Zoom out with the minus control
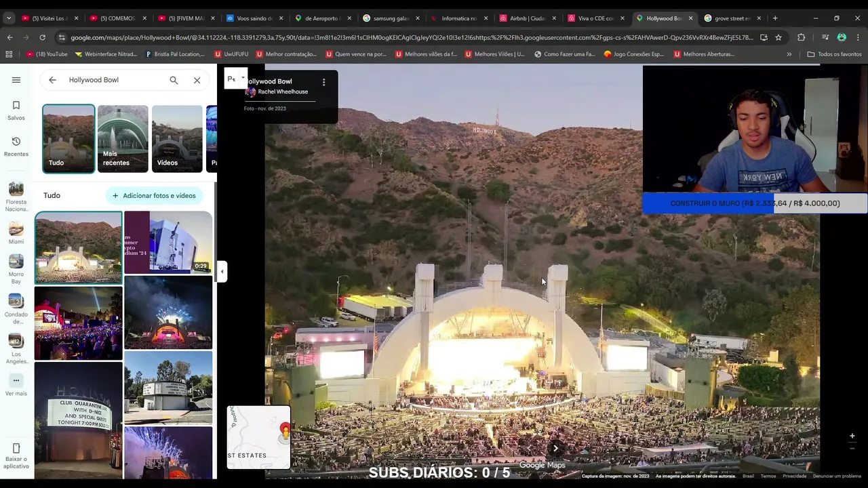Screen dimensions: 868x488 click(x=852, y=448)
